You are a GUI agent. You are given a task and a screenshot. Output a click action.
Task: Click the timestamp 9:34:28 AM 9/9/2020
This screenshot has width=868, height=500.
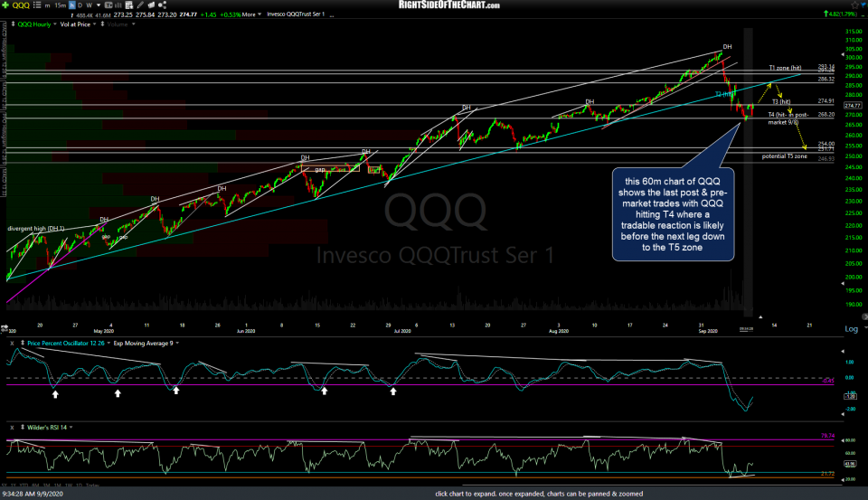click(x=33, y=494)
